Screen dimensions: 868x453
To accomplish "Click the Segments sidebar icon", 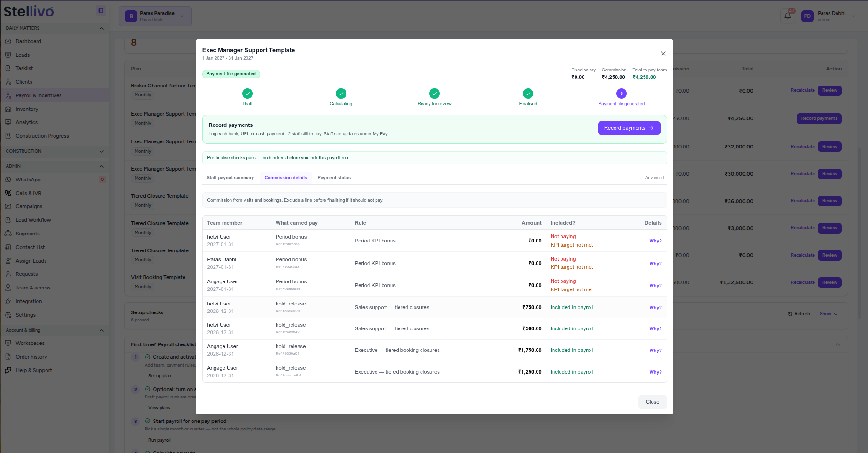I will pyautogui.click(x=8, y=234).
